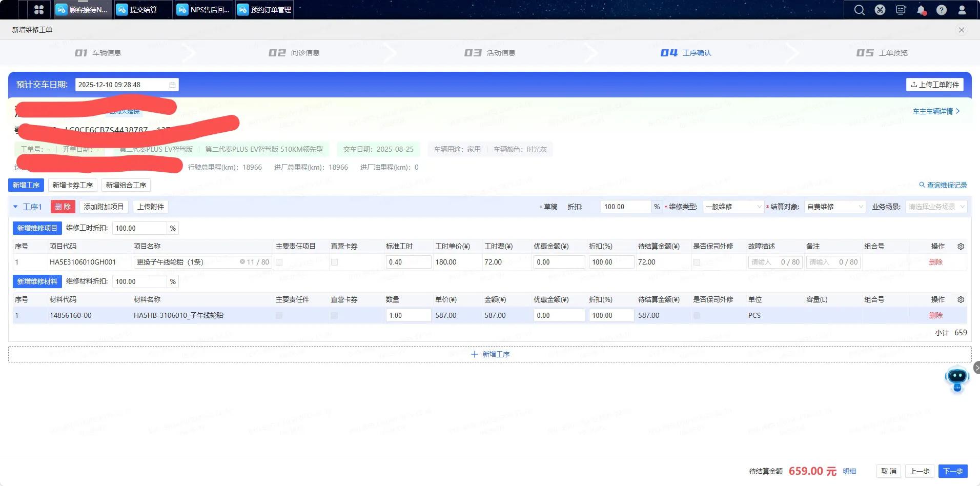Collapse the 工序1 section
Screen dimensions: 980x486
tap(15, 207)
